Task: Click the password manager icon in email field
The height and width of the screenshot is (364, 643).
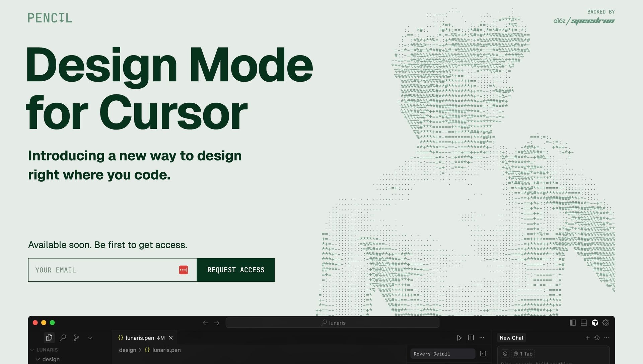Action: 183,270
